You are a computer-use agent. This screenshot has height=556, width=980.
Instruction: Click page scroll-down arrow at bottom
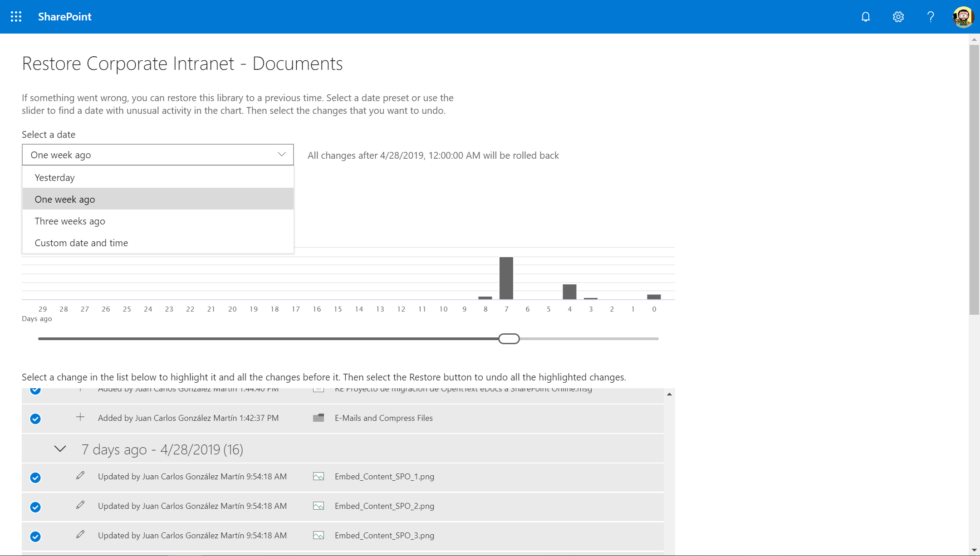pyautogui.click(x=974, y=550)
